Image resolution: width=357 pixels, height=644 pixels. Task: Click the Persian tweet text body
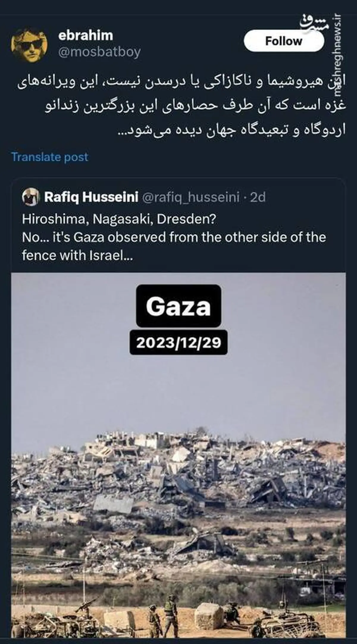click(181, 107)
